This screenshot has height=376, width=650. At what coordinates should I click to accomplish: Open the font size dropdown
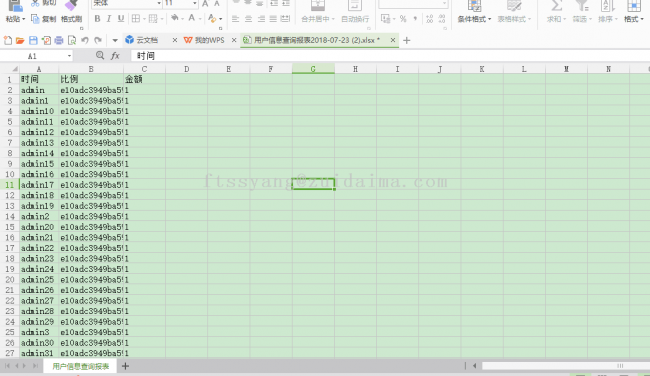(194, 3)
